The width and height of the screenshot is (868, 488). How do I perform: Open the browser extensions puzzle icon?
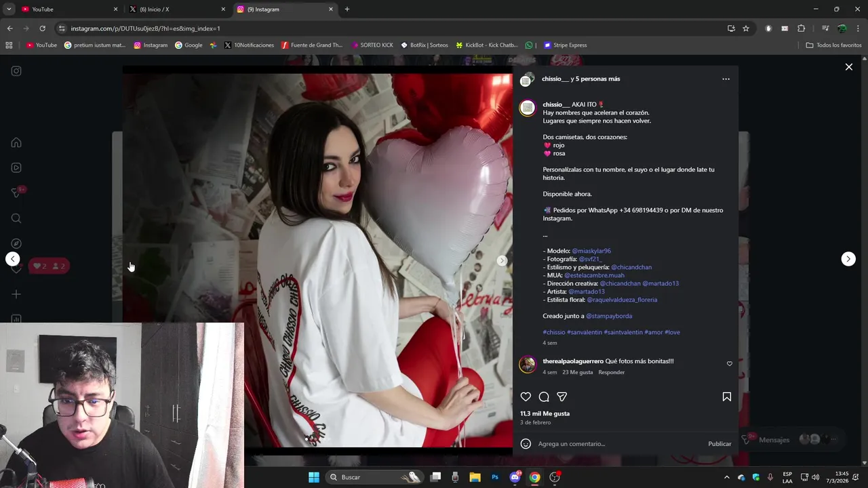801,28
